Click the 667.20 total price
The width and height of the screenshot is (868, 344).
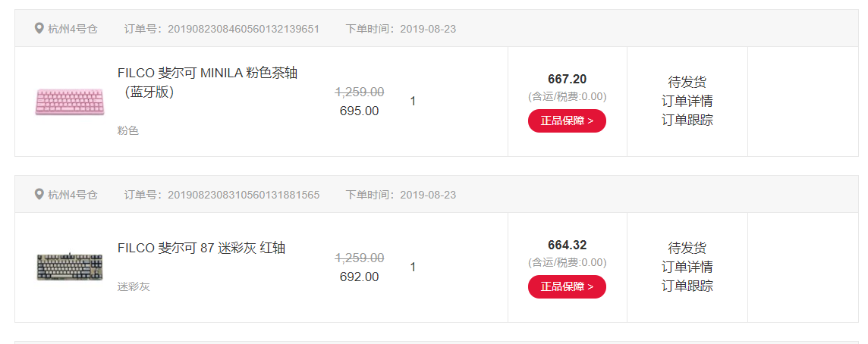(x=567, y=79)
